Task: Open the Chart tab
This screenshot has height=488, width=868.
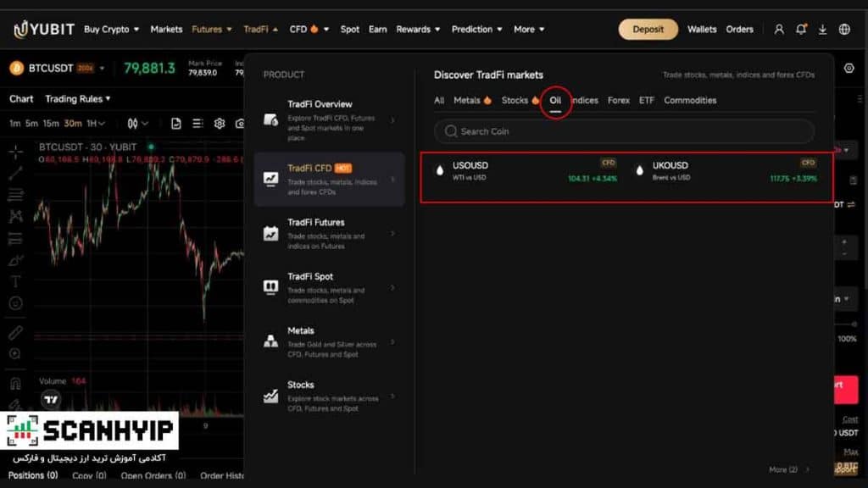Action: [21, 98]
